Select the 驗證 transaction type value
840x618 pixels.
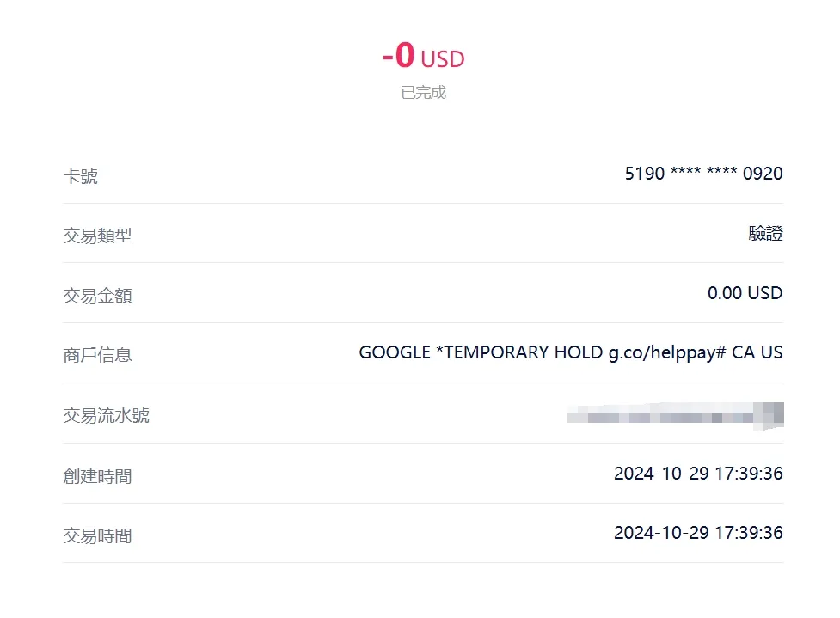click(765, 234)
